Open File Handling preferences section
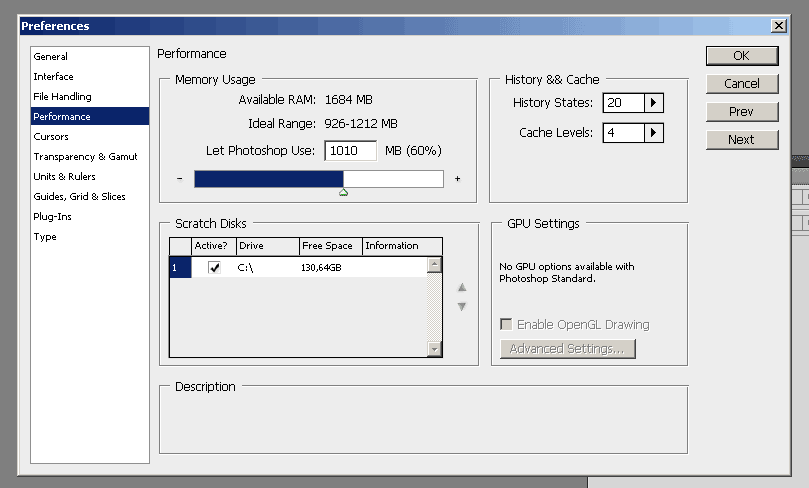This screenshot has width=809, height=488. click(62, 97)
